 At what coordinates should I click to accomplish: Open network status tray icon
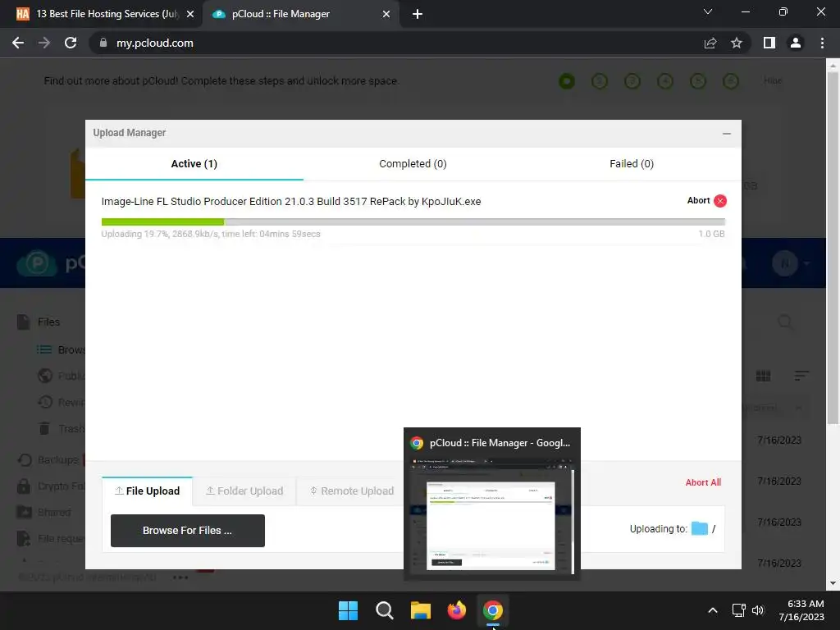[739, 610]
